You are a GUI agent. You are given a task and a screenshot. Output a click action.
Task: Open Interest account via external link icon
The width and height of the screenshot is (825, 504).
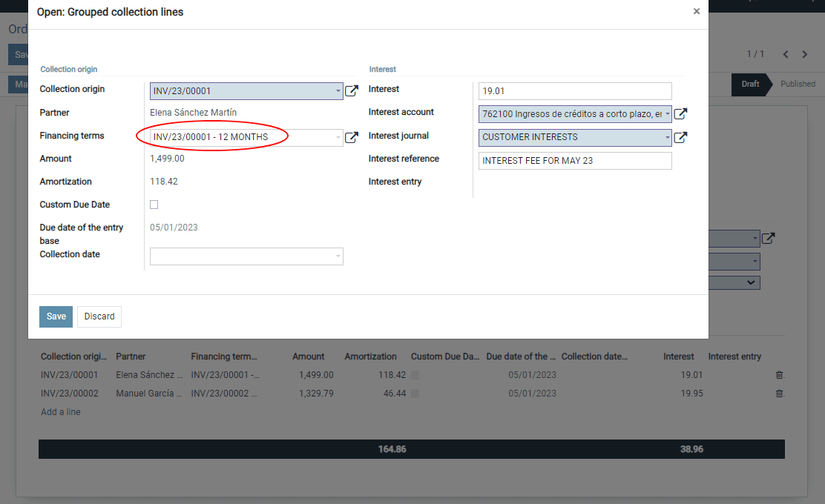(x=680, y=114)
